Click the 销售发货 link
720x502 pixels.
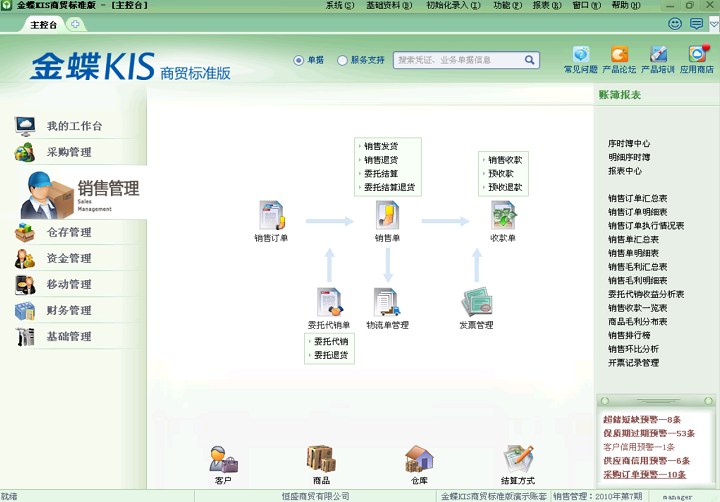381,146
